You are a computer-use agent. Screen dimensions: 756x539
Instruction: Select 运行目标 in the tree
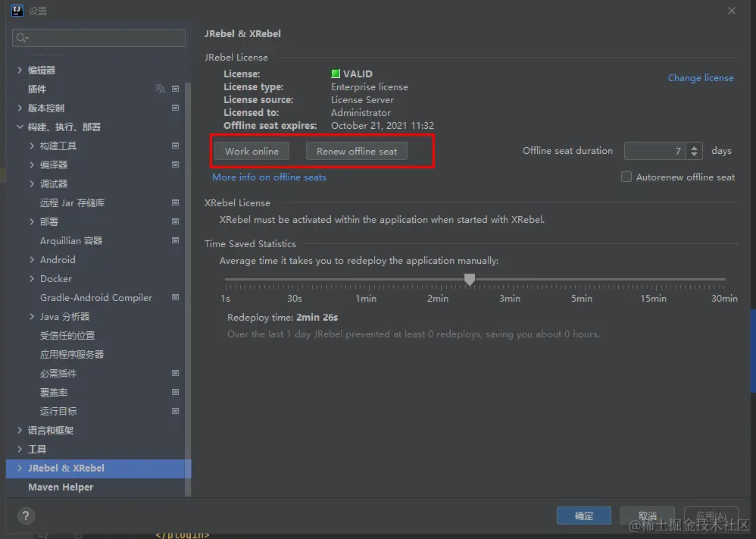point(58,411)
